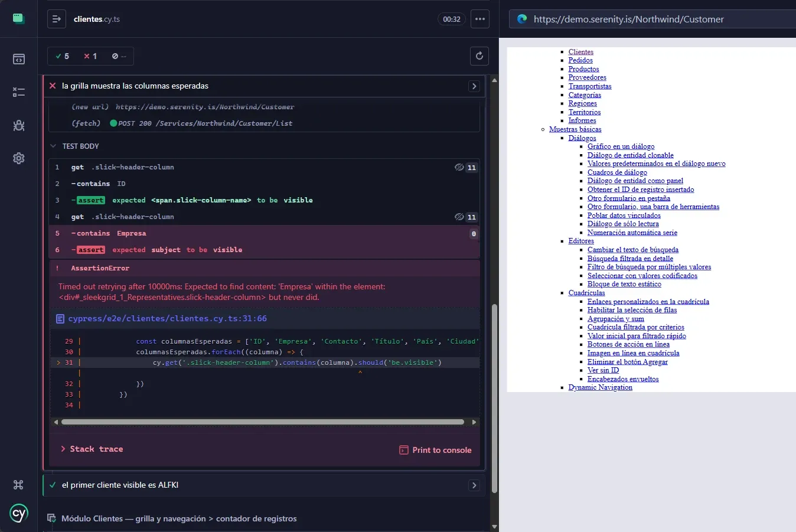This screenshot has width=796, height=532.
Task: Open the Clientes link in preview
Action: [580, 52]
